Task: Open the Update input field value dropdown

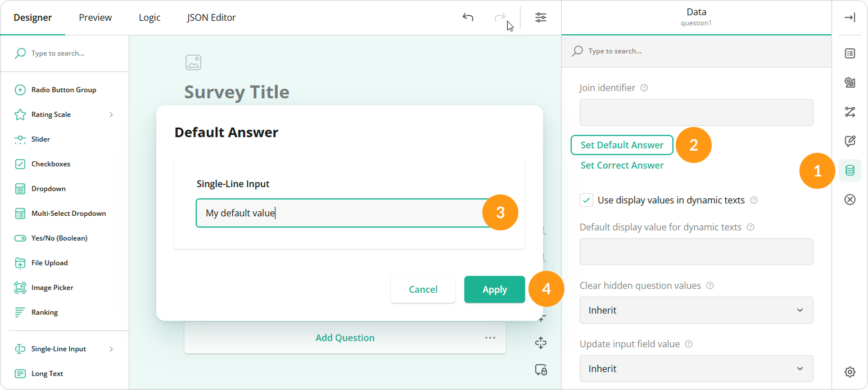Action: [x=696, y=369]
